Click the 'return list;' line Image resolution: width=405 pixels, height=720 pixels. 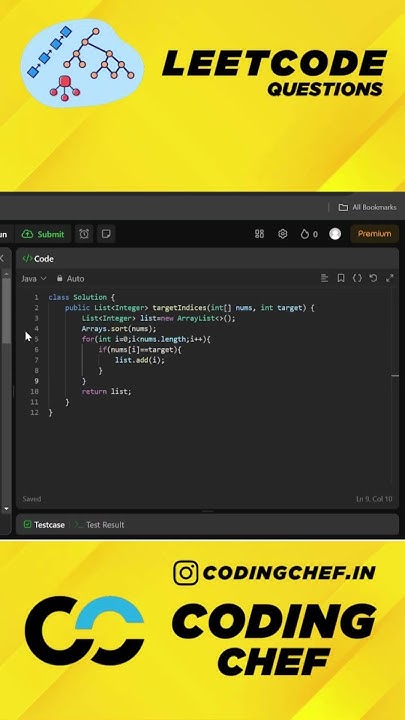tap(107, 392)
